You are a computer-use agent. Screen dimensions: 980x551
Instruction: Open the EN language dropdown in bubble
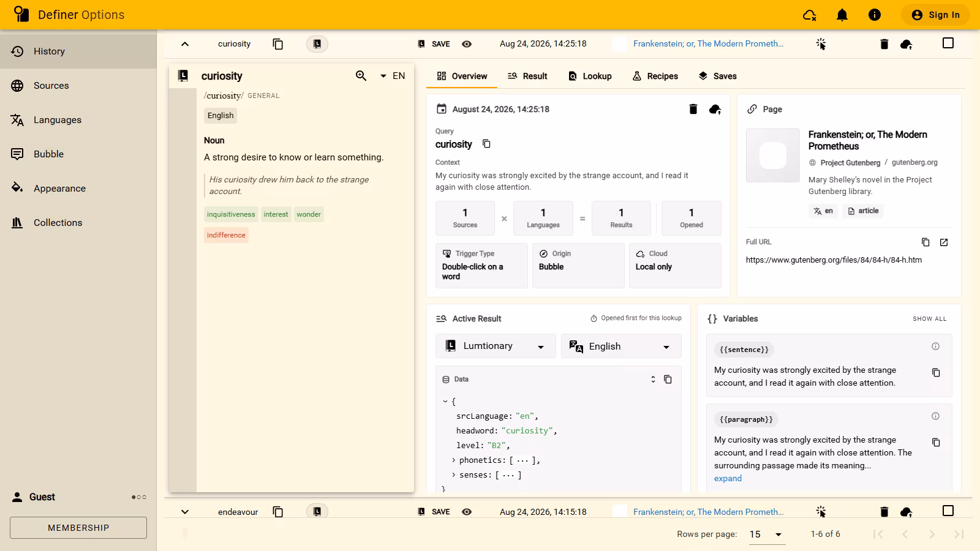(392, 76)
